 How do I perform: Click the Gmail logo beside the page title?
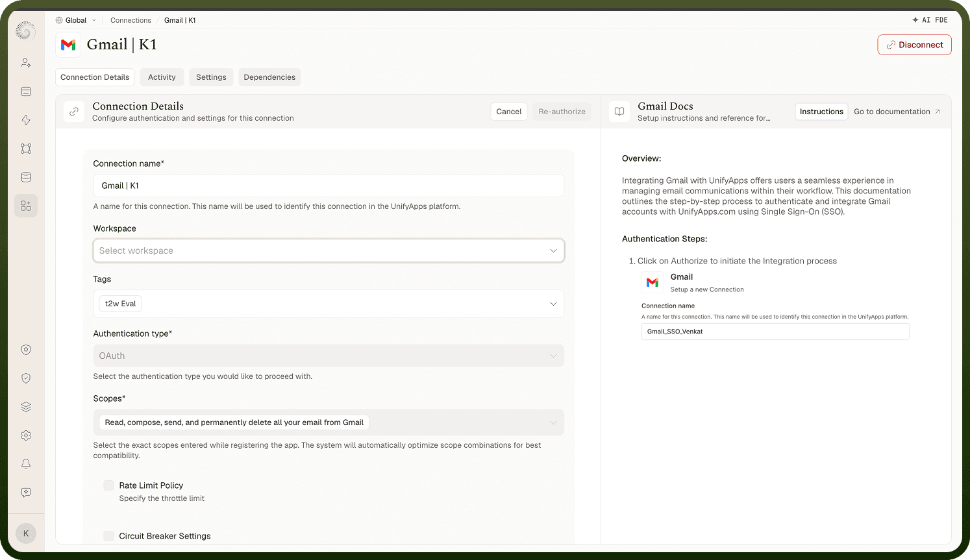coord(68,45)
